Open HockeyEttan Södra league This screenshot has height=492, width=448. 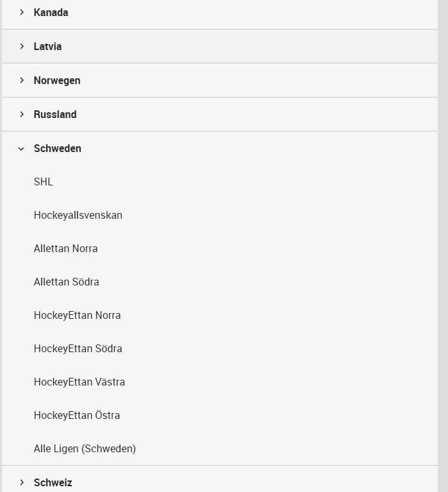78,348
